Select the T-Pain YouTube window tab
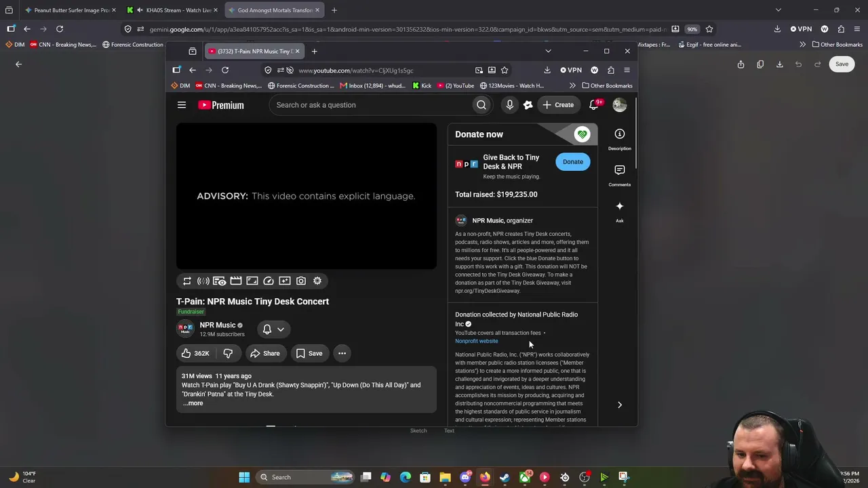868x488 pixels. [x=255, y=52]
